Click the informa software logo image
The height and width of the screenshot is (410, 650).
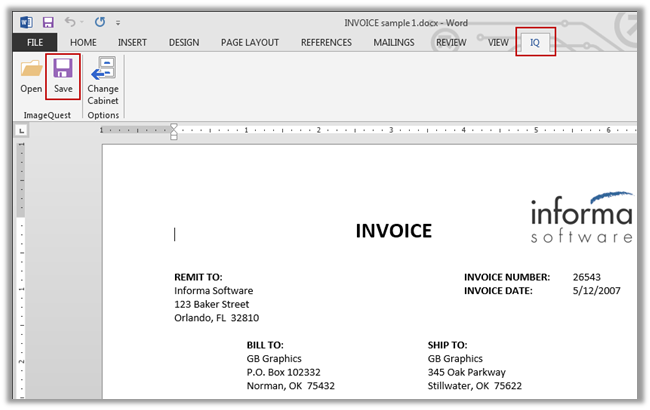tap(581, 218)
